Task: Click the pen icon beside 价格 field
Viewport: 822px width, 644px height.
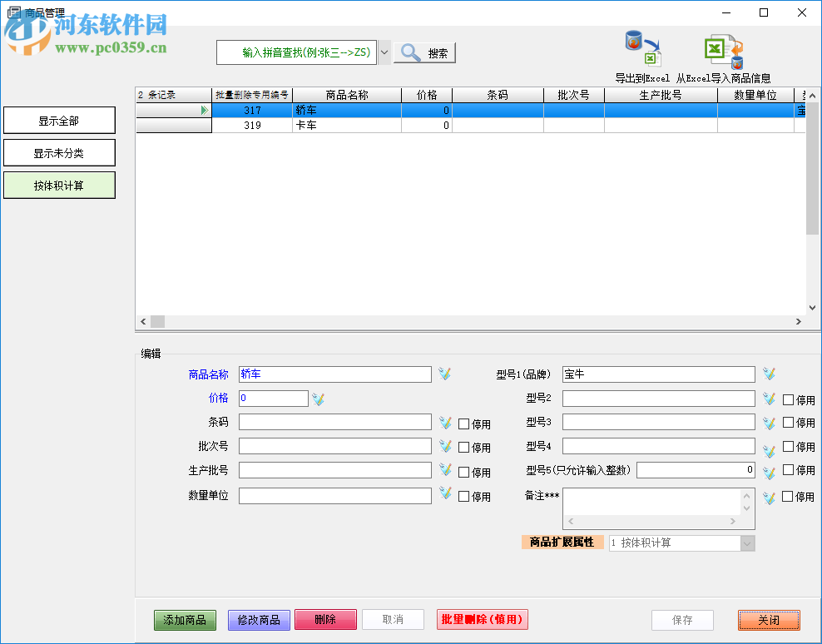Action: coord(318,398)
